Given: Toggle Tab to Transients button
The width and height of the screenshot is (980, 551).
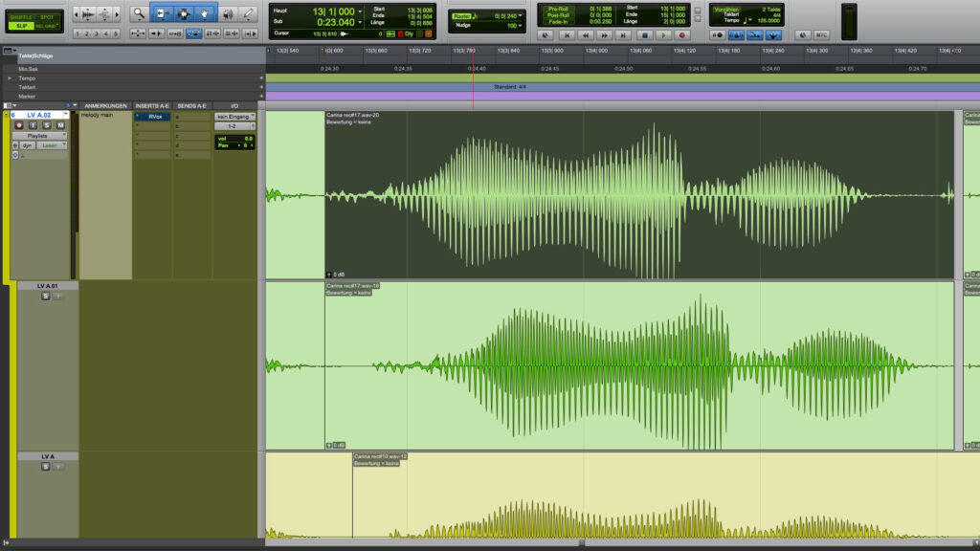Looking at the screenshot, I should point(156,33).
